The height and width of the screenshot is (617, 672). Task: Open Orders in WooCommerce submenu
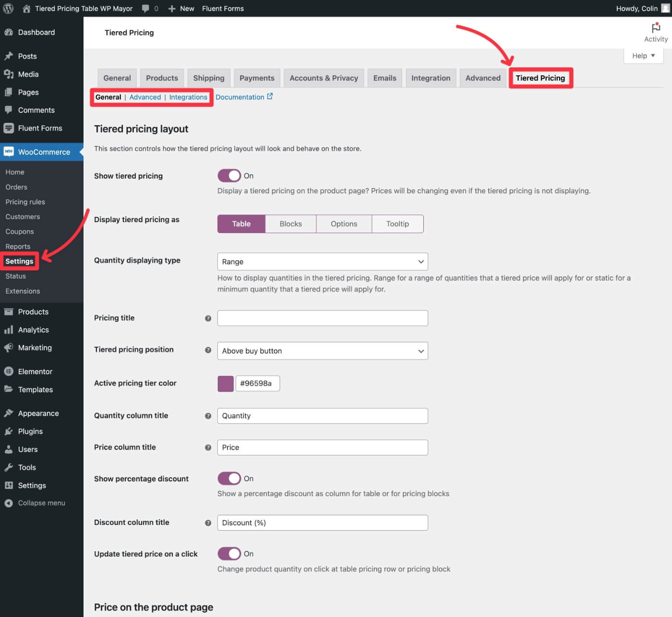click(x=16, y=187)
